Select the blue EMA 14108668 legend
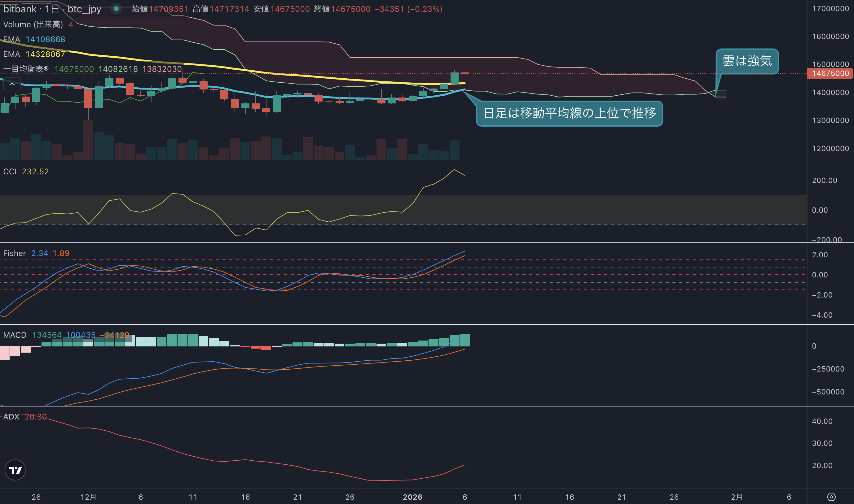Screen dimensions: 854x504 pos(34,39)
